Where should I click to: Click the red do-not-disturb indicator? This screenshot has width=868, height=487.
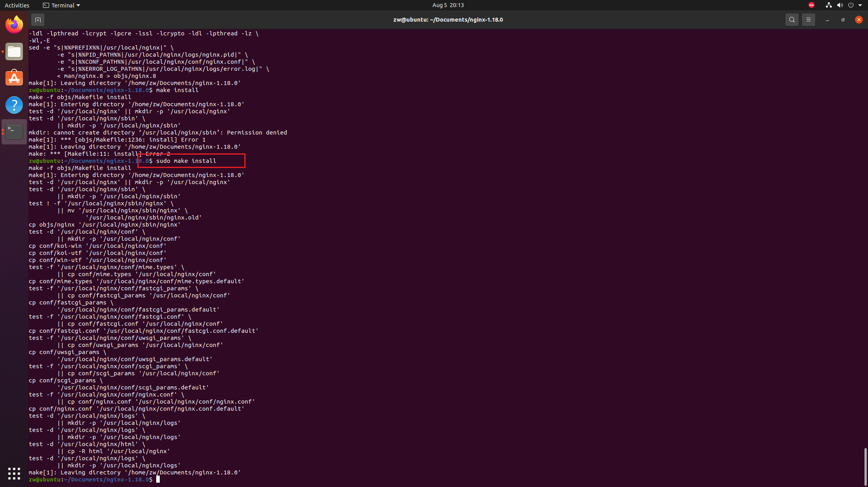click(811, 5)
